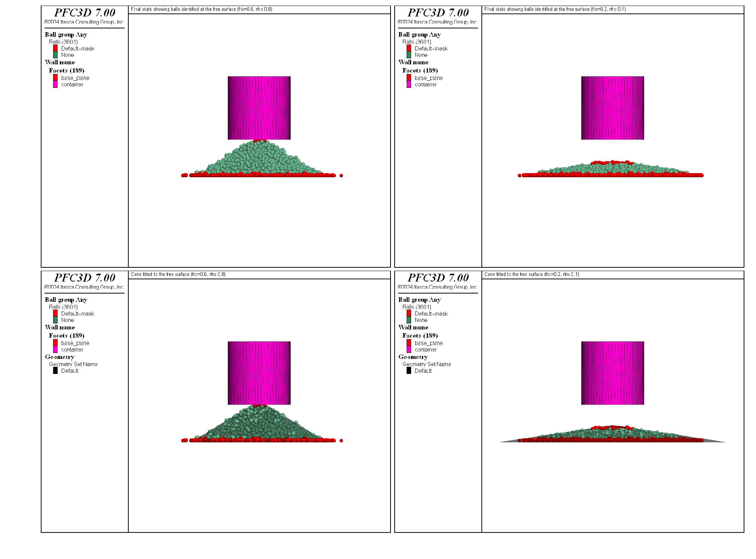Screen dimensions: 756x559
Task: Click the Itasca copyright line in fric=0.6 cone plot
Action: click(84, 287)
